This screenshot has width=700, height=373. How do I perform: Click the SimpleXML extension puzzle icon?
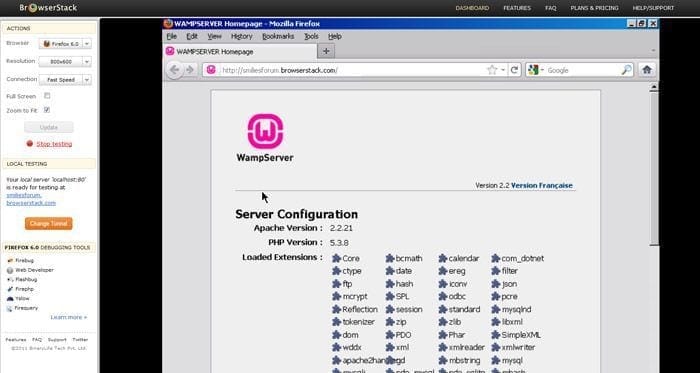coord(496,335)
